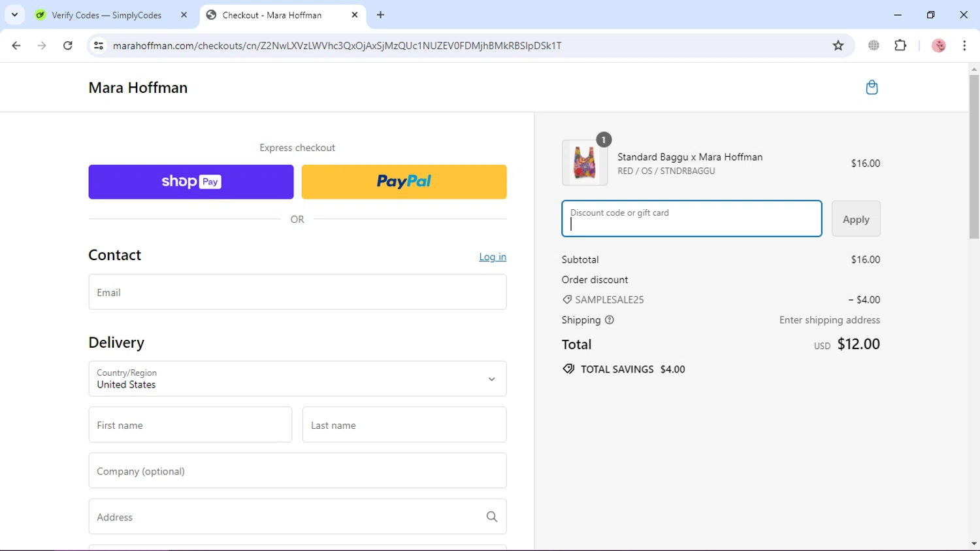Screen dimensions: 980x551
Task: Click the SAMPLESALE25 discount code text
Action: (609, 300)
